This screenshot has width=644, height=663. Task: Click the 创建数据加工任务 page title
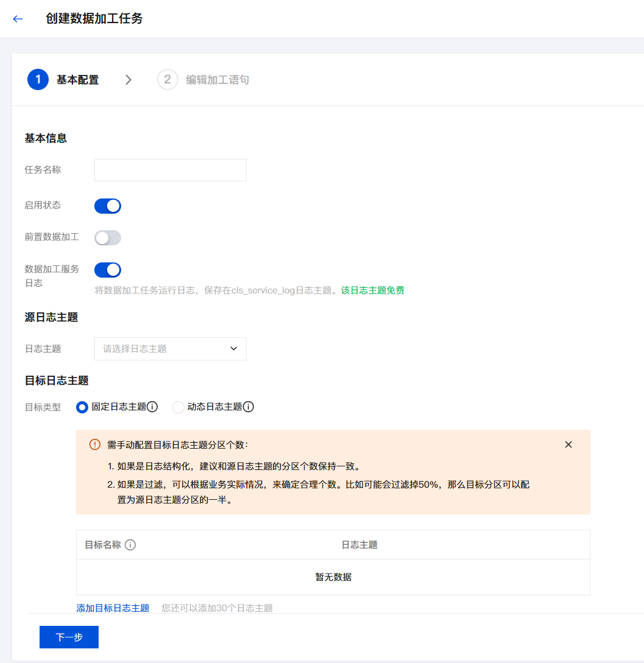(x=94, y=19)
